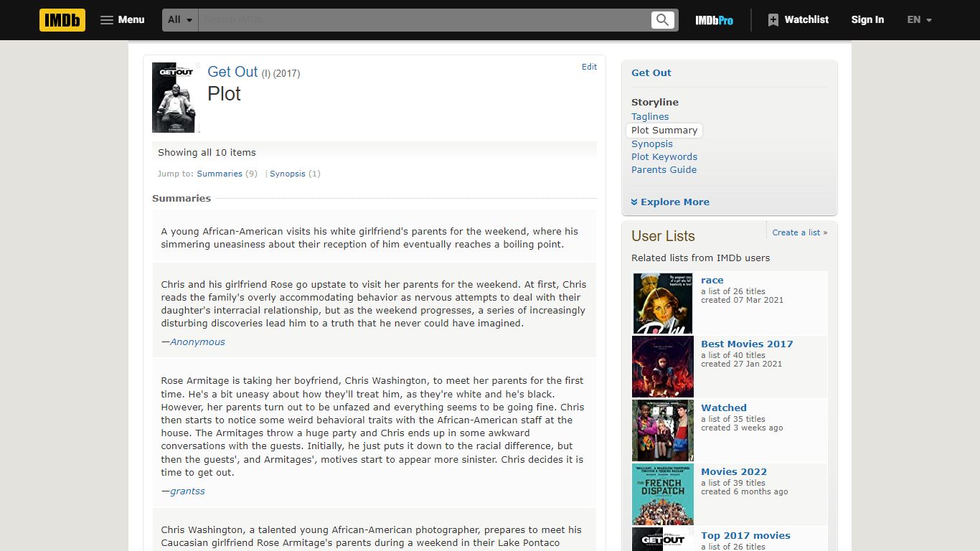The height and width of the screenshot is (551, 980).
Task: Click the User Lists heading
Action: tap(663, 236)
